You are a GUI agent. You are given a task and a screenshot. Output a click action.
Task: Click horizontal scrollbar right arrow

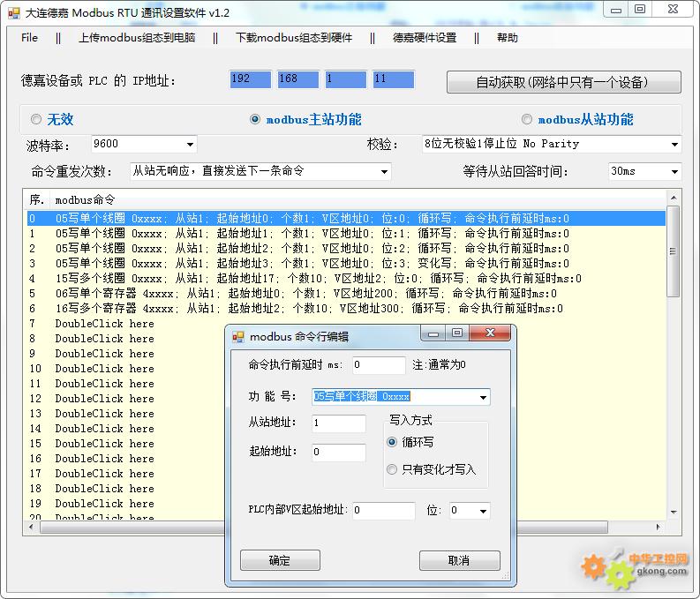point(658,527)
